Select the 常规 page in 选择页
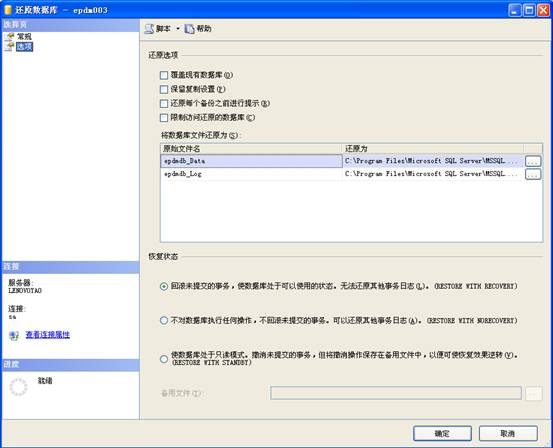This screenshot has height=448, width=553. [x=24, y=36]
